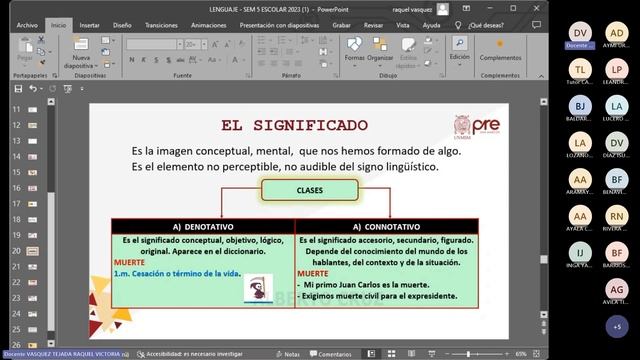Toggle Italic (K) formatting
The width and height of the screenshot is (640, 360).
tap(144, 60)
